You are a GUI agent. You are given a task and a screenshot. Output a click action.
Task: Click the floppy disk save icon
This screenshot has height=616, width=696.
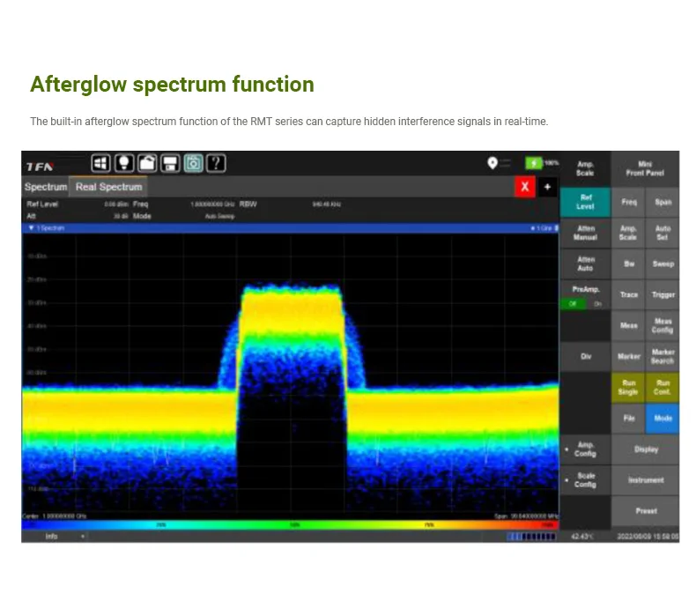(170, 163)
